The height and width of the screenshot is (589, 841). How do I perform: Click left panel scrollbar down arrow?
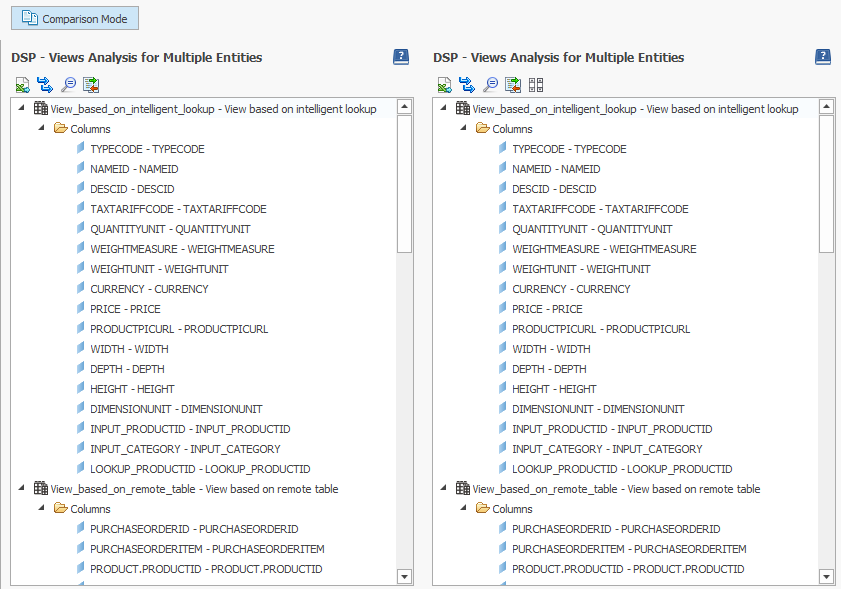(404, 576)
